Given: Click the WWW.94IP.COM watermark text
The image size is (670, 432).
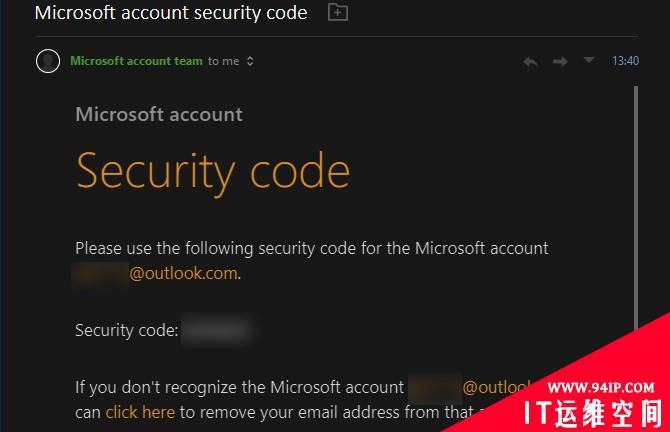Looking at the screenshot, I should 601,387.
